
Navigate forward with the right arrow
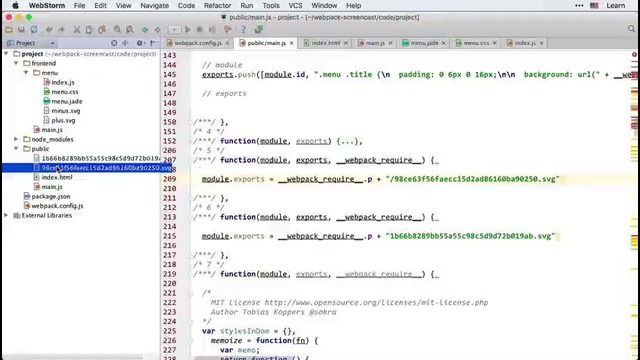[158, 30]
